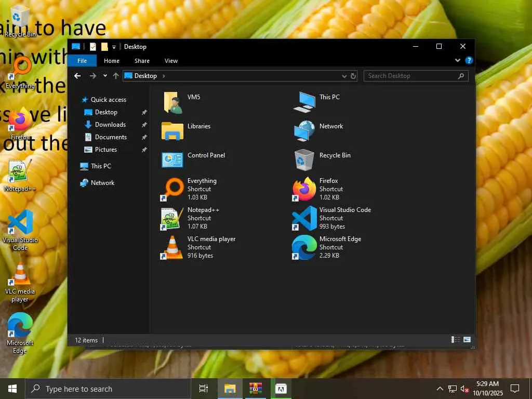The image size is (532, 399).
Task: Select Documents in navigation pane
Action: tap(106, 137)
